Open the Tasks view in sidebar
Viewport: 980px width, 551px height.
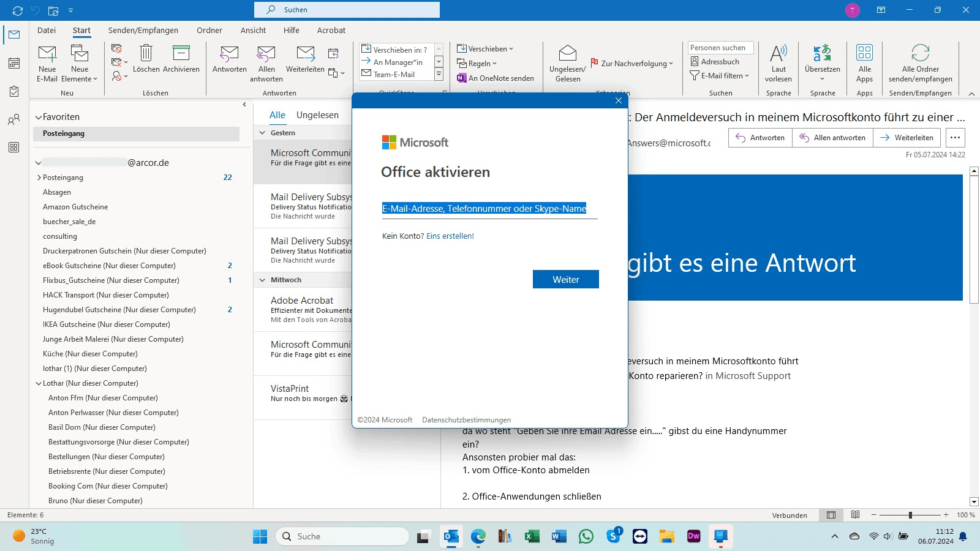[x=14, y=91]
